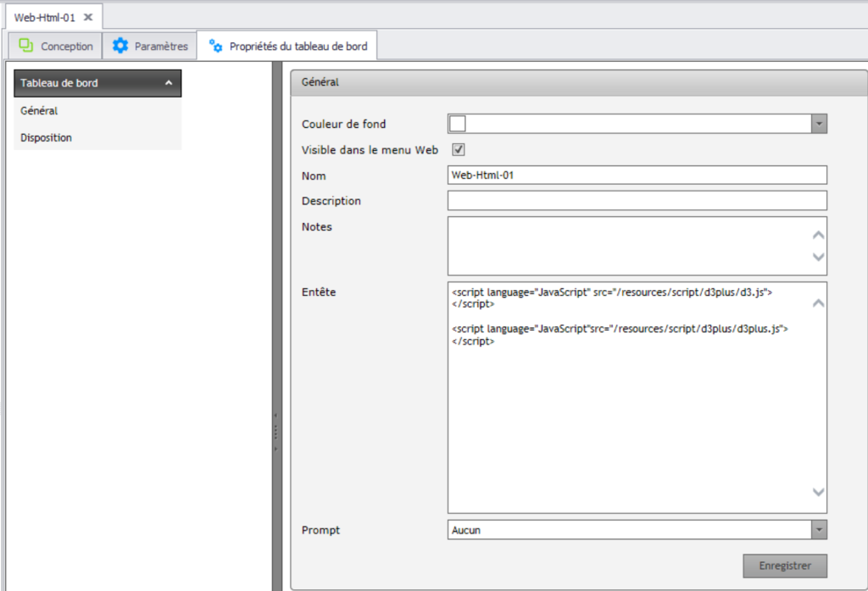This screenshot has height=591, width=868.
Task: Open the Paramètres tab
Action: pyautogui.click(x=150, y=46)
